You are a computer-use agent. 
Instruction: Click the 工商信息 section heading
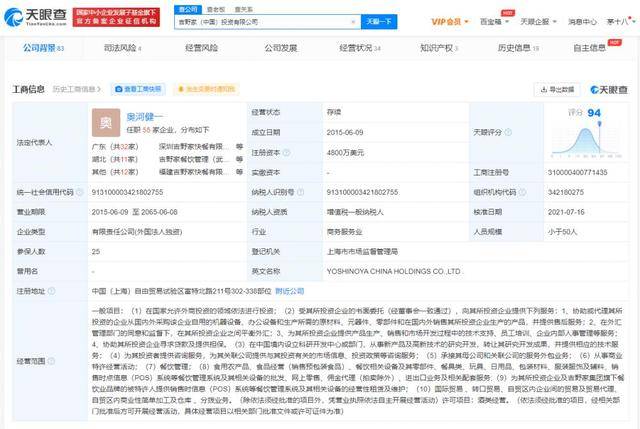(28, 89)
